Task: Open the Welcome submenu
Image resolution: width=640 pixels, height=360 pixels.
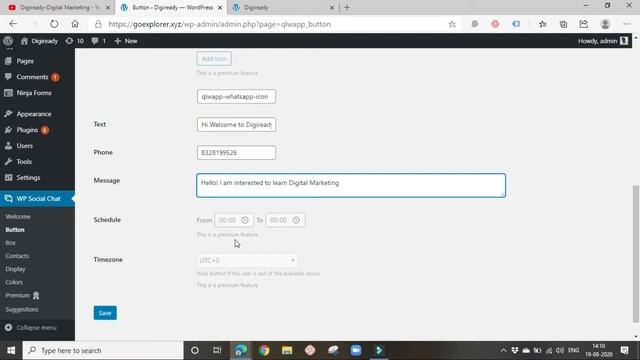Action: [18, 216]
